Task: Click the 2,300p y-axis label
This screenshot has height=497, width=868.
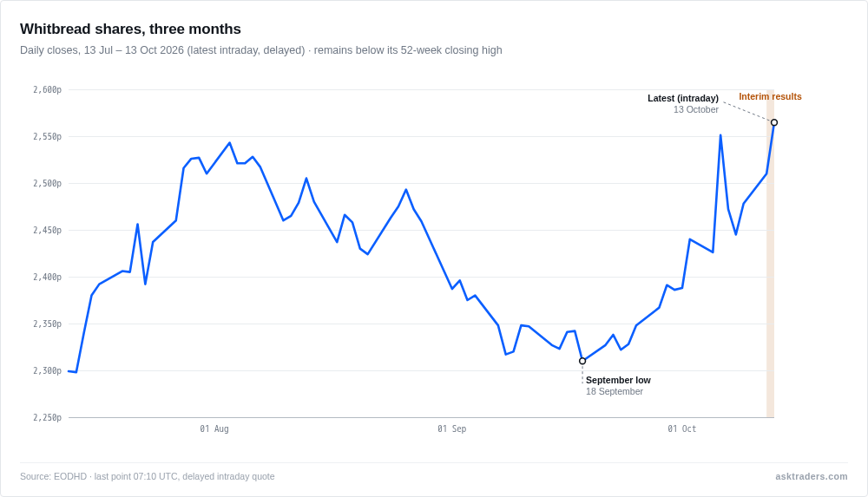Action: tap(47, 370)
